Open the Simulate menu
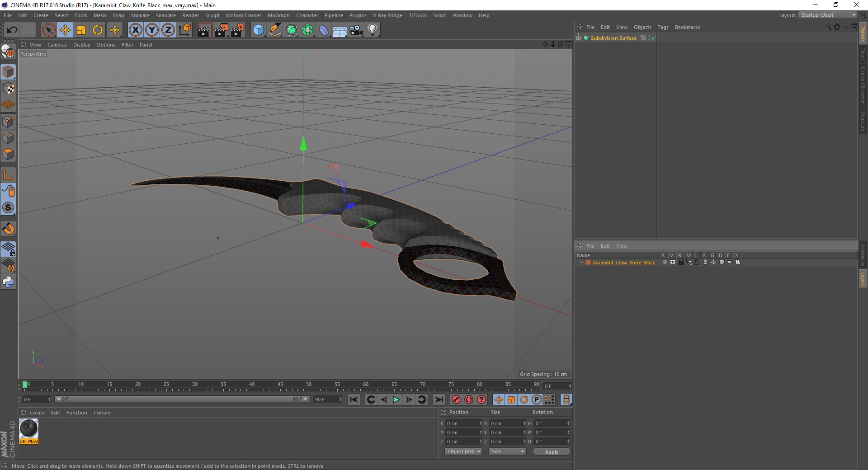Viewport: 868px width, 470px height. 166,15
